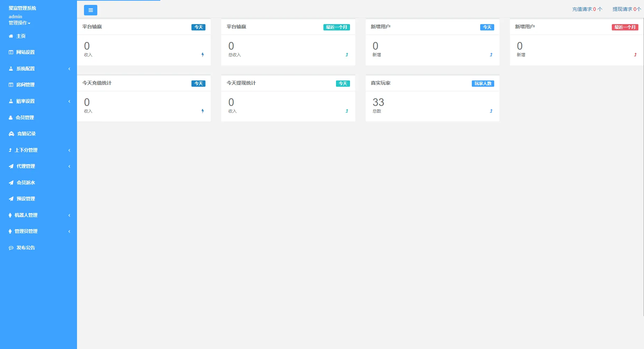Click the 玩家人数 badge on 真实玩家 card

pos(483,83)
